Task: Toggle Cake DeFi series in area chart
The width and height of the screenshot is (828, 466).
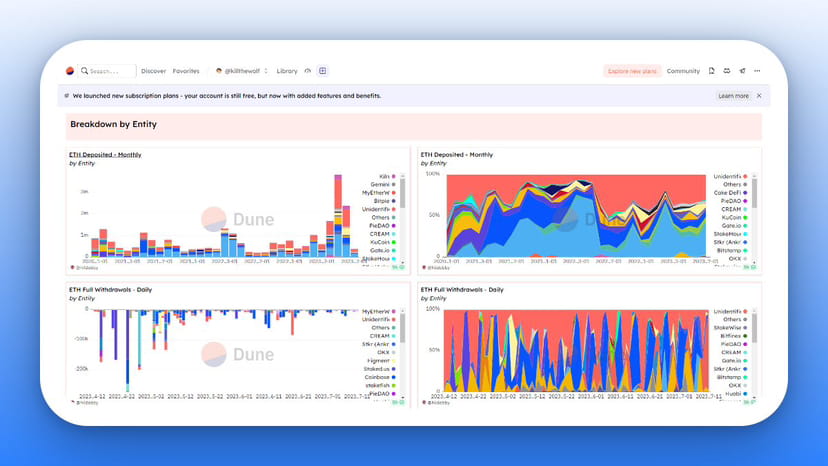Action: (730, 193)
